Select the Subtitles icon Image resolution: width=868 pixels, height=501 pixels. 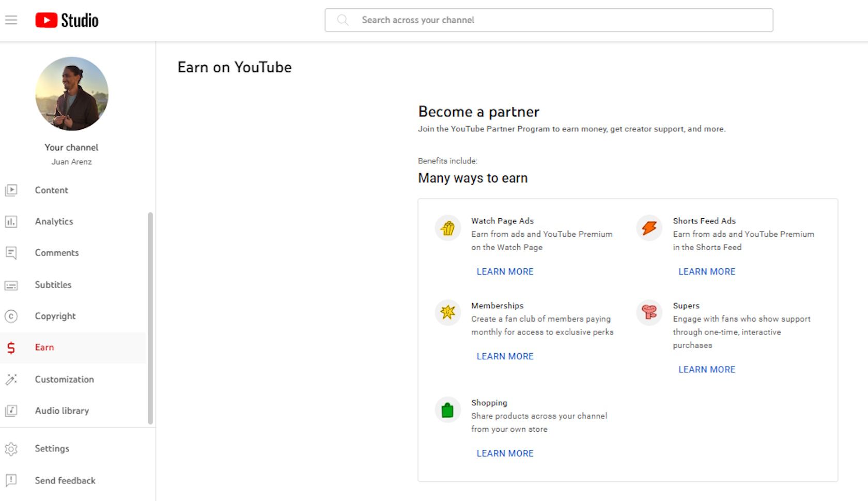11,284
